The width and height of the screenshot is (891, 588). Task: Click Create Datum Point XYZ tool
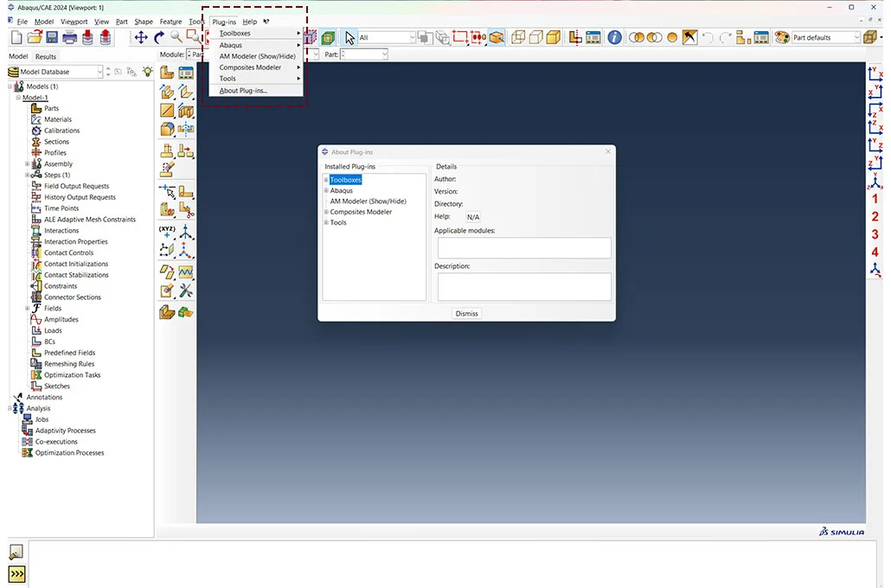pyautogui.click(x=167, y=231)
